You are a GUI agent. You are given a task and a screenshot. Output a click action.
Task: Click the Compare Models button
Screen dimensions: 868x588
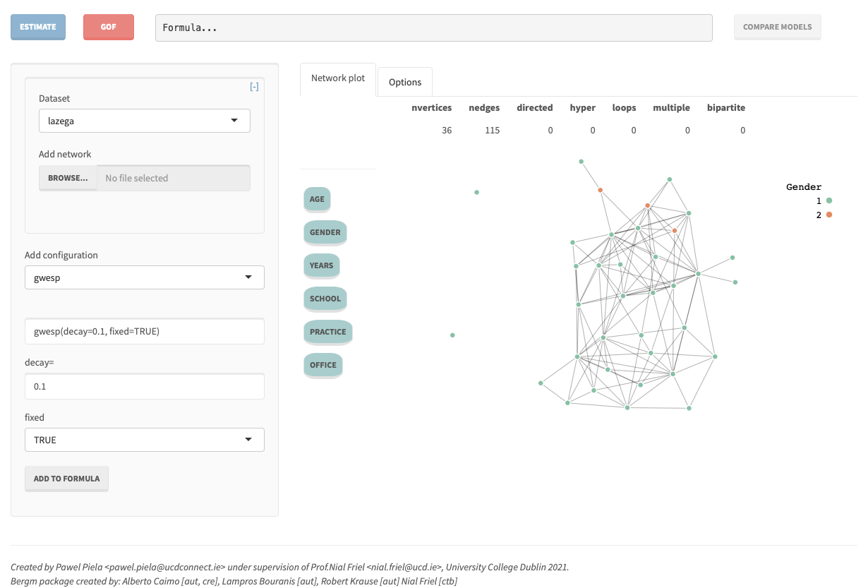click(777, 27)
